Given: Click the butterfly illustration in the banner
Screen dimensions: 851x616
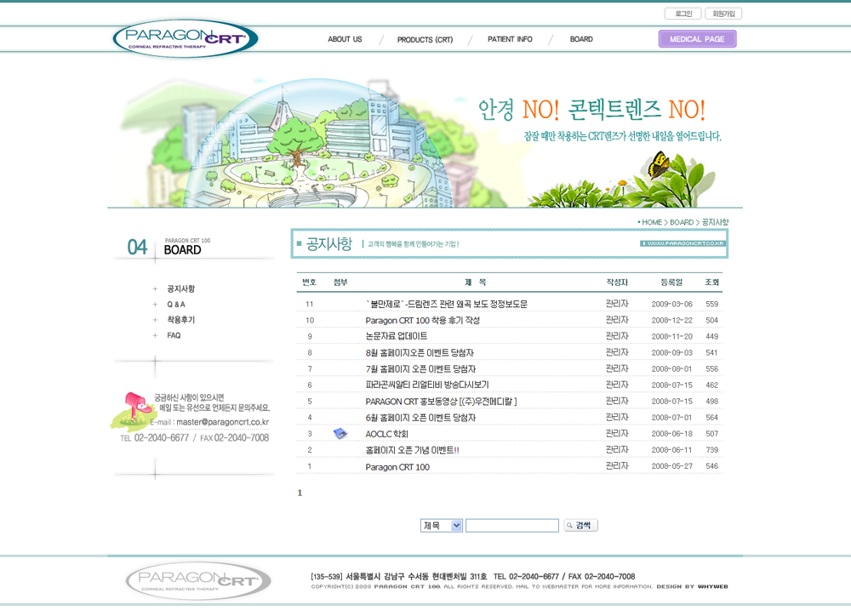Looking at the screenshot, I should pos(658,164).
